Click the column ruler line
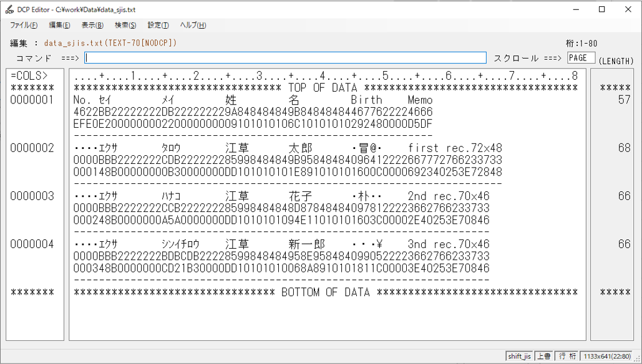The height and width of the screenshot is (364, 642). pos(326,75)
